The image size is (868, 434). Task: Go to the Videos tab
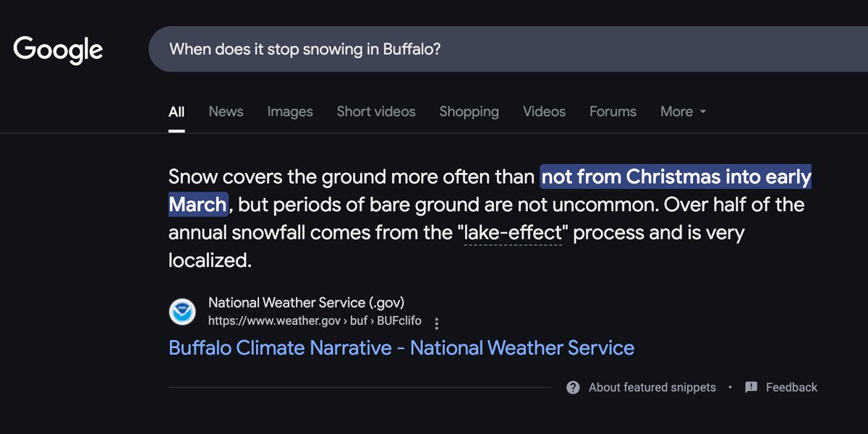544,111
